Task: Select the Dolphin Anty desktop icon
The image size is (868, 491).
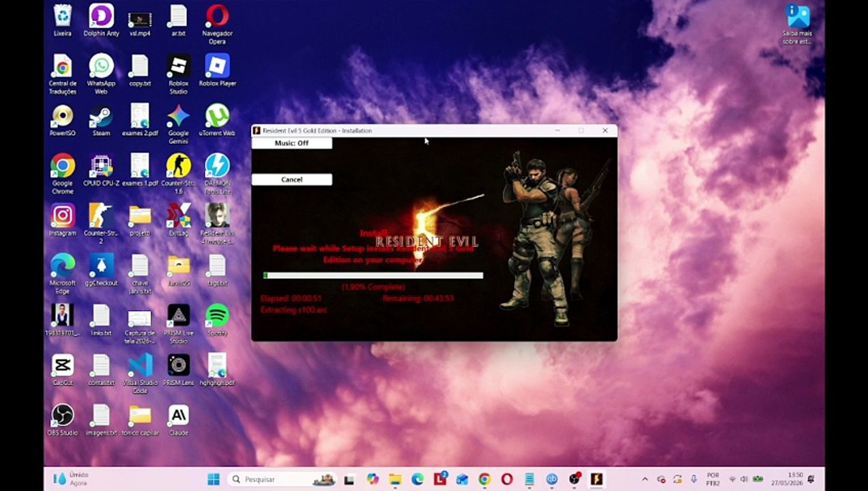Action: click(x=101, y=20)
